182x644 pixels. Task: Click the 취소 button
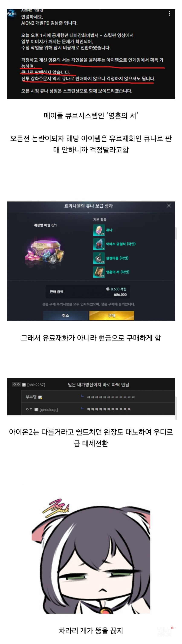click(66, 315)
